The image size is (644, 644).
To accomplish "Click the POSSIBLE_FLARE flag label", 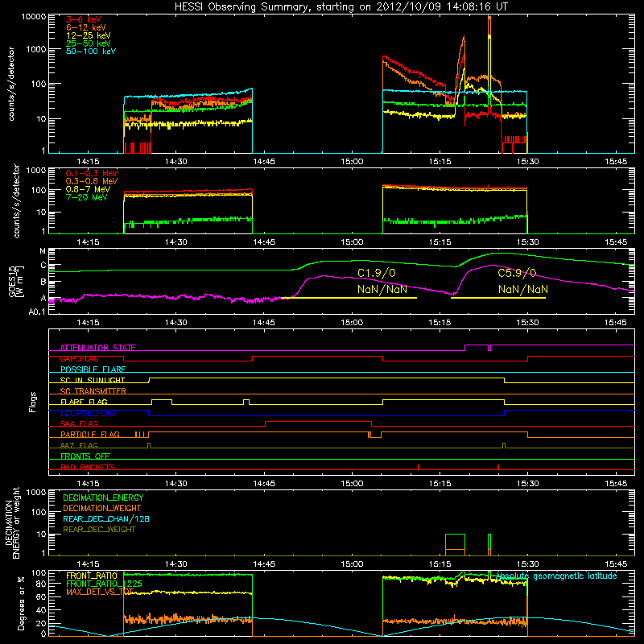I will pos(93,369).
